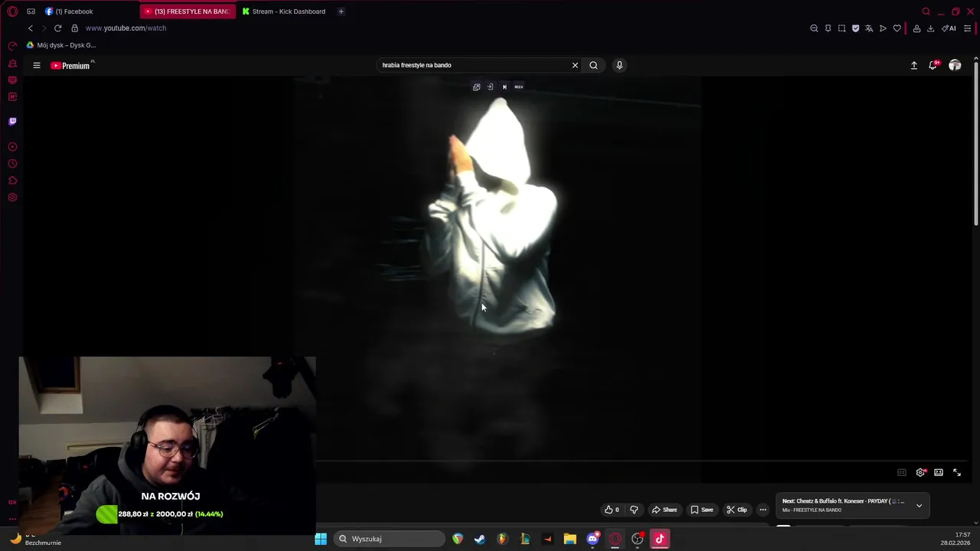Viewport: 980px width, 551px height.
Task: Reload the YouTube page
Action: [x=57, y=28]
